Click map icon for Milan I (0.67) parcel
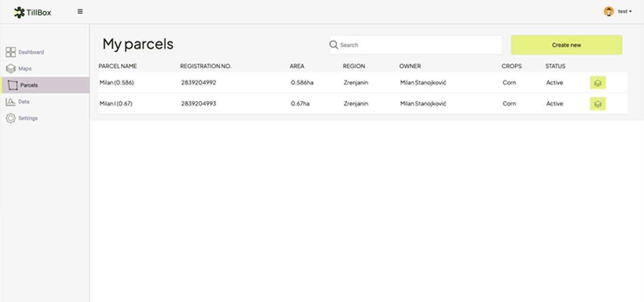Viewport: 644px width, 302px height. 598,104
